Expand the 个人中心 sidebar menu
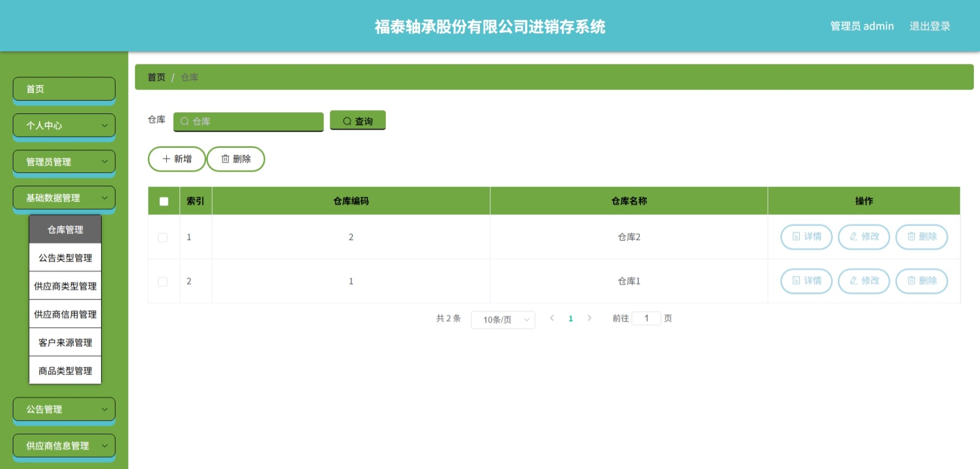 [64, 126]
